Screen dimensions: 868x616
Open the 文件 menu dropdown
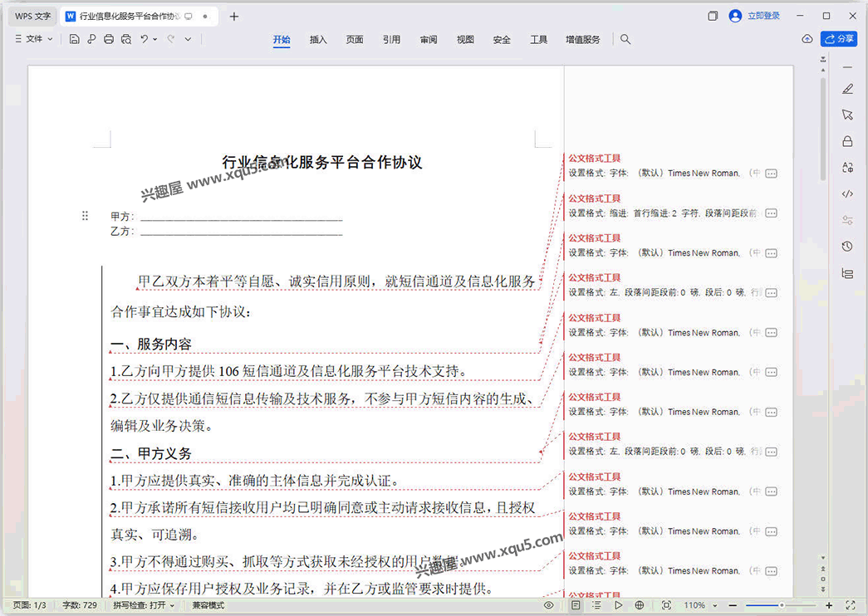click(x=34, y=39)
